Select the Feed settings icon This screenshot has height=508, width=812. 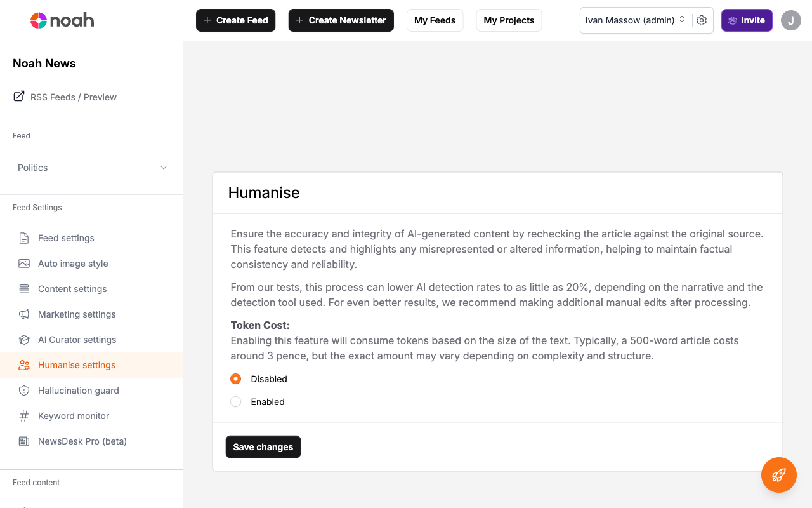click(x=25, y=238)
